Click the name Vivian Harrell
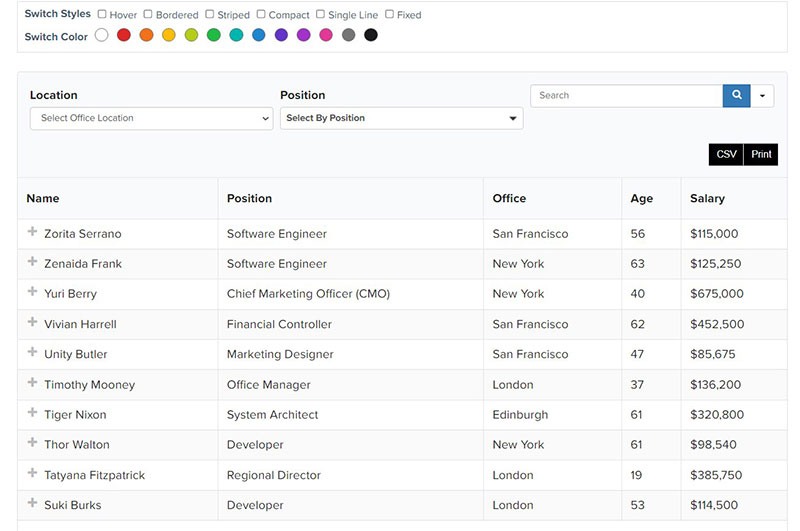 [80, 324]
